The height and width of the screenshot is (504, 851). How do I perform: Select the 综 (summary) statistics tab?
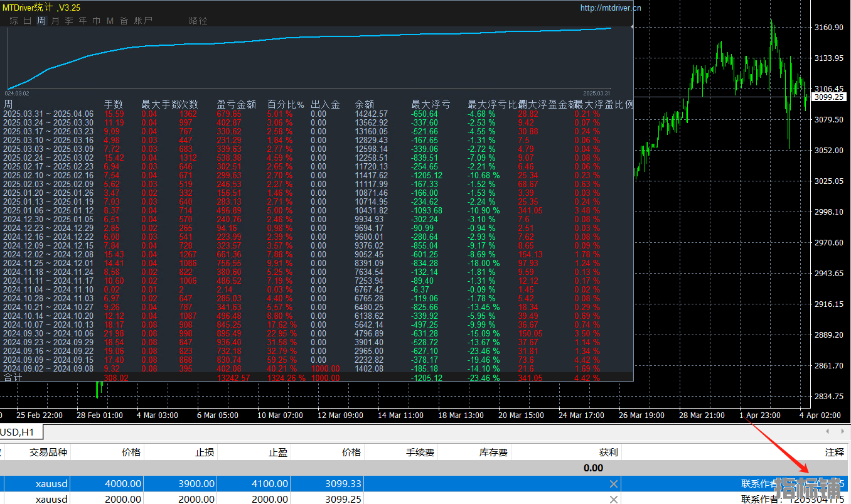[x=14, y=21]
